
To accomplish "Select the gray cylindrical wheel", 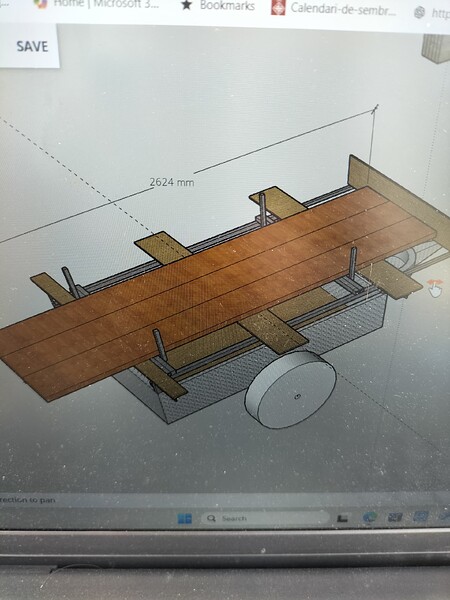I will click(291, 390).
